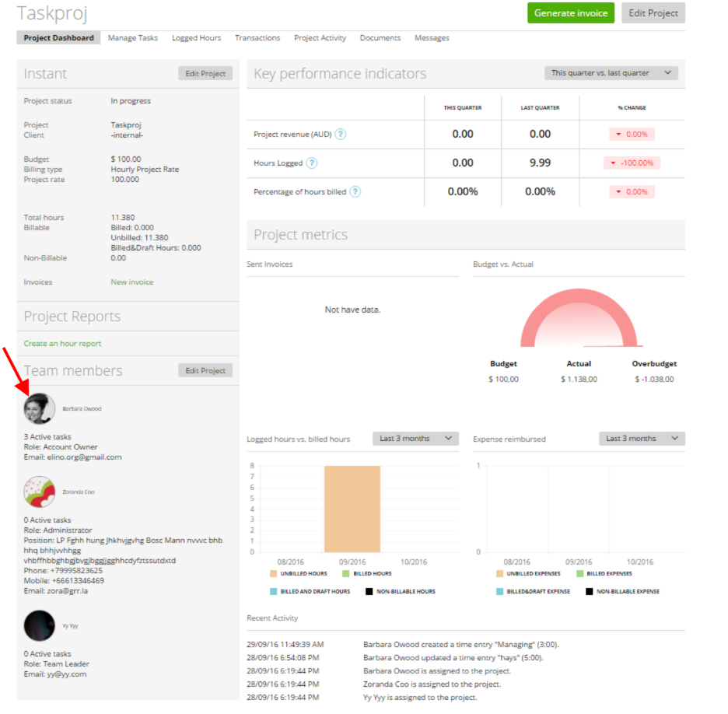Image resolution: width=728 pixels, height=714 pixels.
Task: Open Last 3 months dropdown for Expense reimbursed
Action: (642, 439)
